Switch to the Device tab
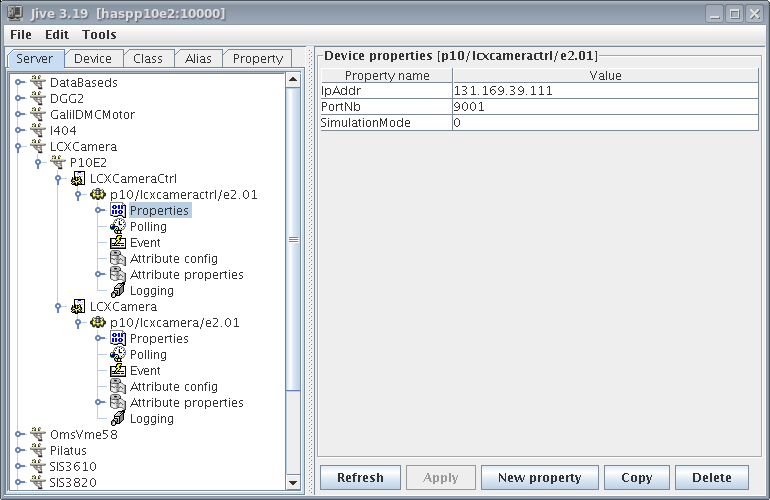This screenshot has width=770, height=500. click(x=93, y=58)
